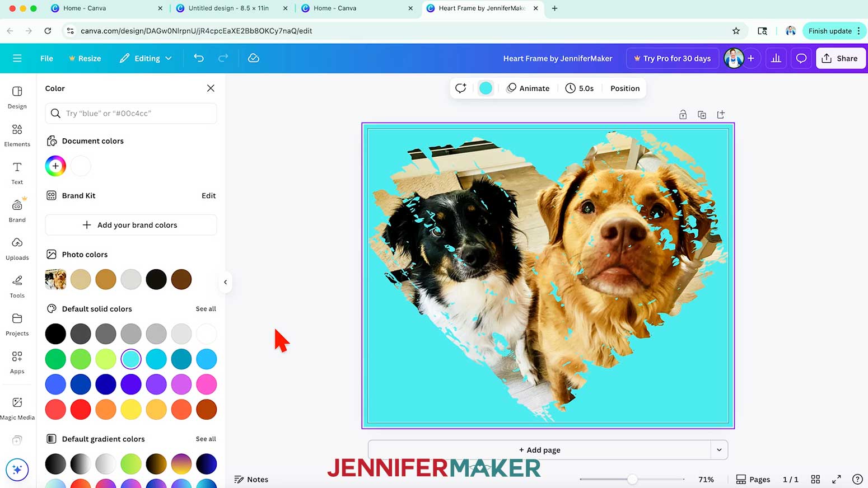The width and height of the screenshot is (868, 488).
Task: Open the Animate option
Action: 528,88
